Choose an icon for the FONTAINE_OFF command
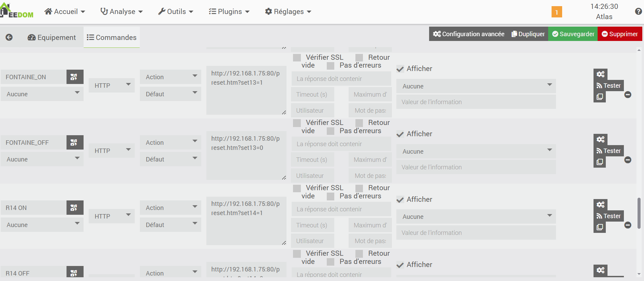Viewport: 644px width, 281px height. 75,142
